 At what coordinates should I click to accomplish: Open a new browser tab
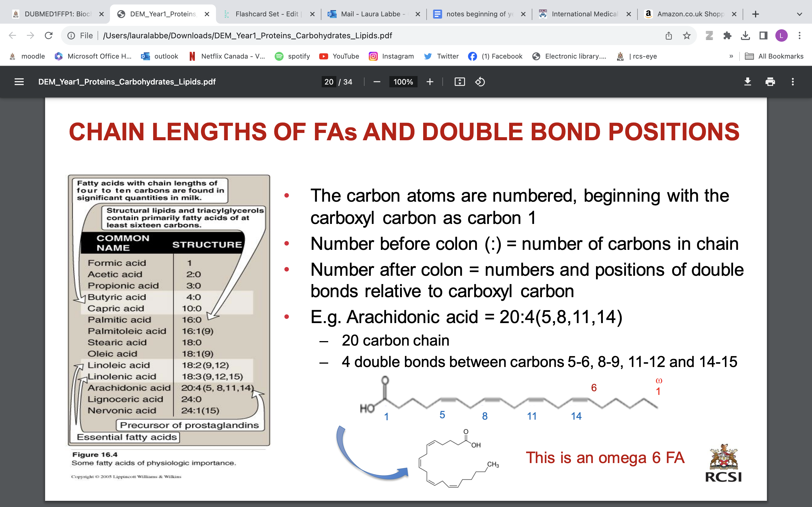[756, 14]
